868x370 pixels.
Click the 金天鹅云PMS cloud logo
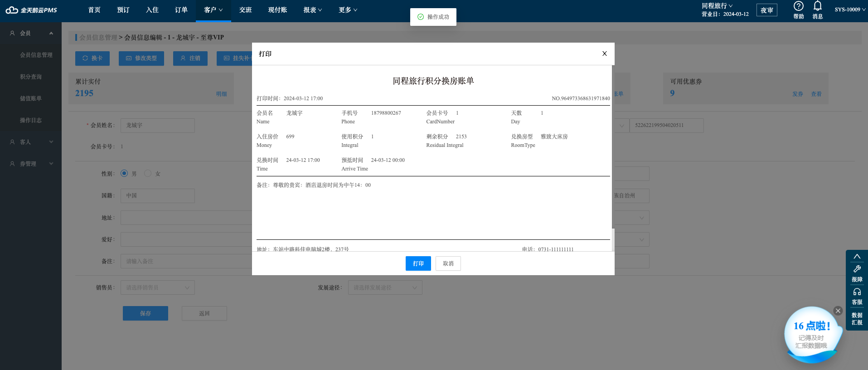[31, 10]
